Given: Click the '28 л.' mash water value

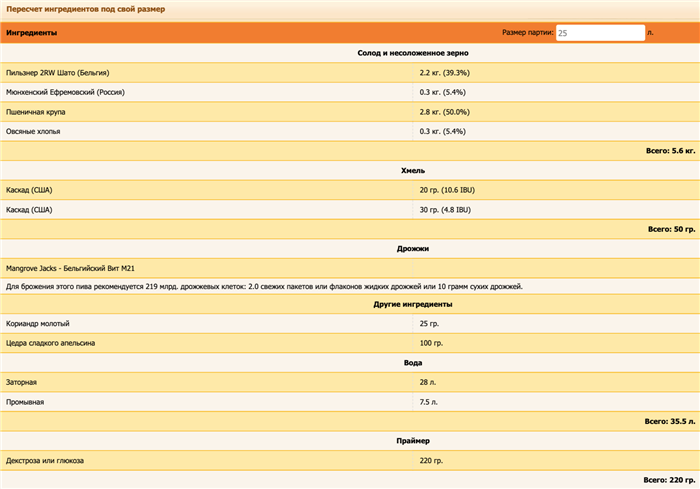Looking at the screenshot, I should 428,382.
